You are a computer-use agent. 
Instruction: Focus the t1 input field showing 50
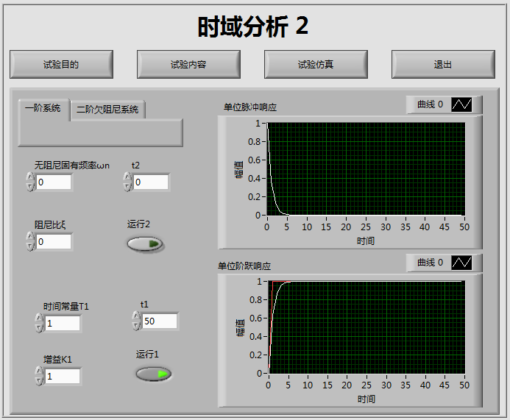pos(160,321)
